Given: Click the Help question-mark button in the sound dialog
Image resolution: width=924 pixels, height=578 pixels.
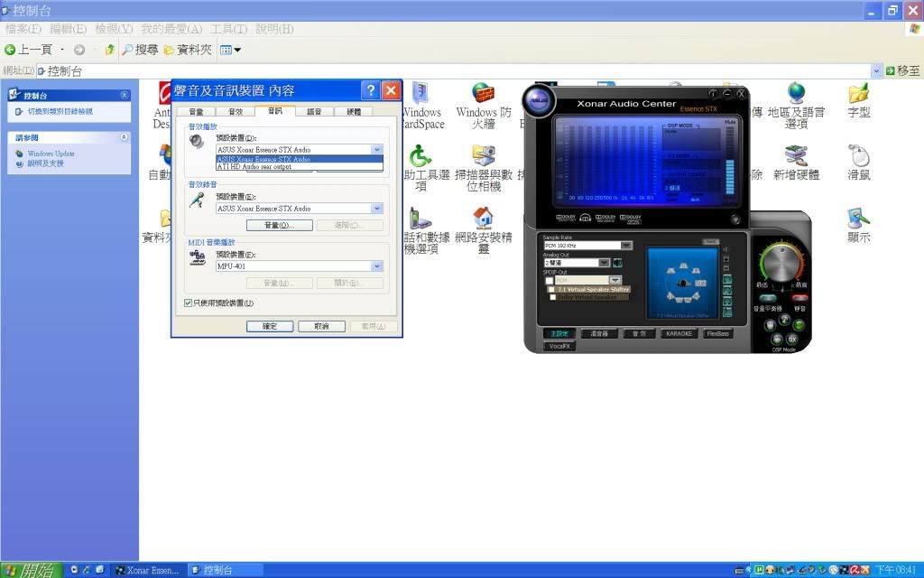Looking at the screenshot, I should pyautogui.click(x=370, y=90).
